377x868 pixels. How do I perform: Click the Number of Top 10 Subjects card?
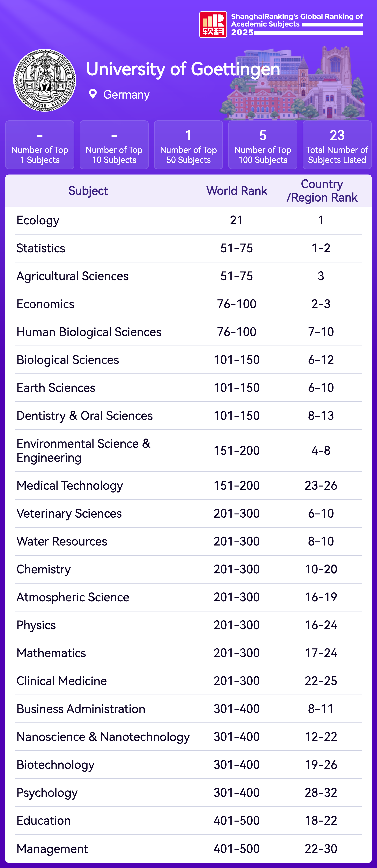114,145
